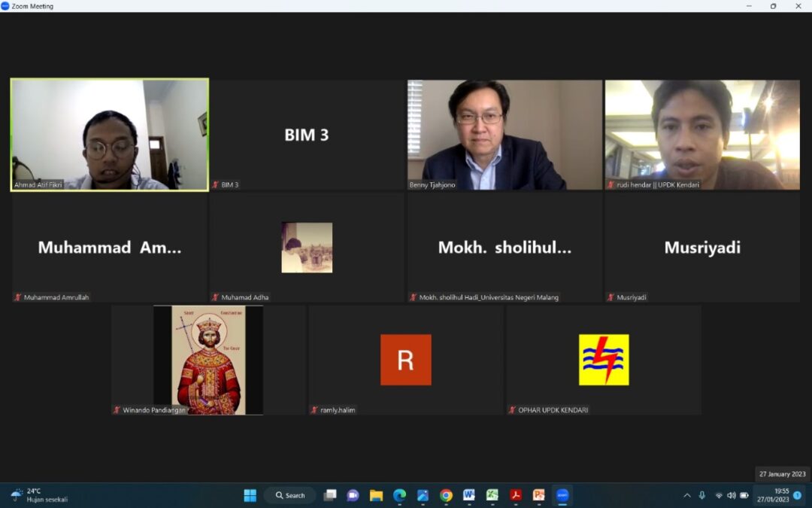Open volume control in system tray
812x508 pixels.
pyautogui.click(x=732, y=495)
